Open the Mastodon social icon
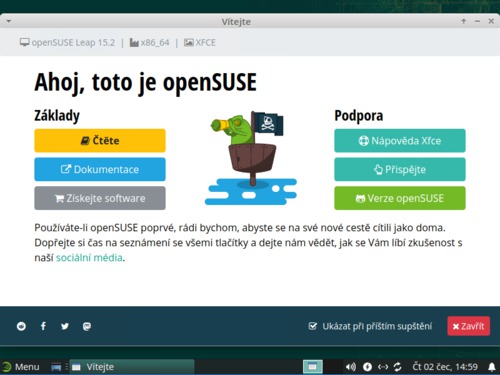This screenshot has height=375, width=500. coord(87,326)
